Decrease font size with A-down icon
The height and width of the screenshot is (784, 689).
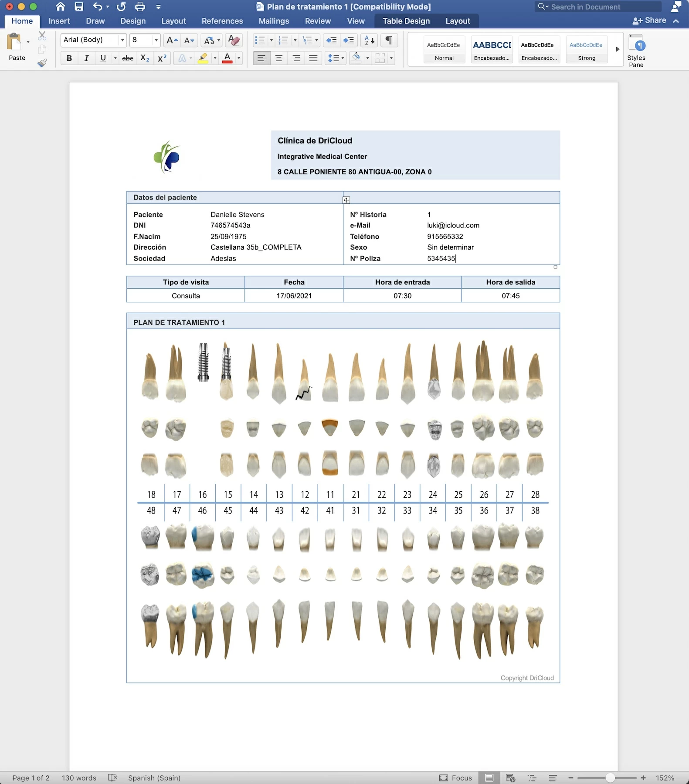tap(189, 40)
